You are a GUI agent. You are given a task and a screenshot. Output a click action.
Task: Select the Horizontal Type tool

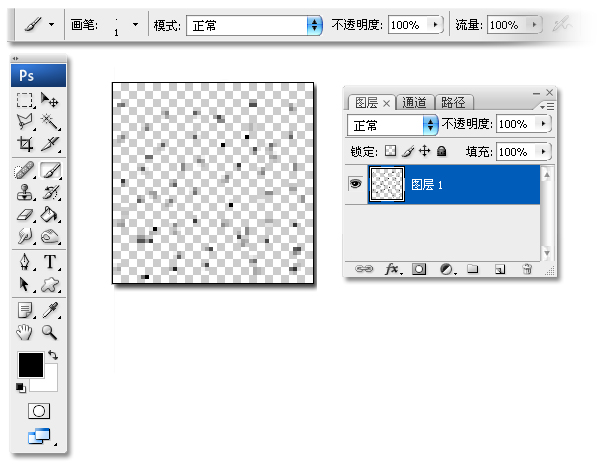click(x=50, y=262)
